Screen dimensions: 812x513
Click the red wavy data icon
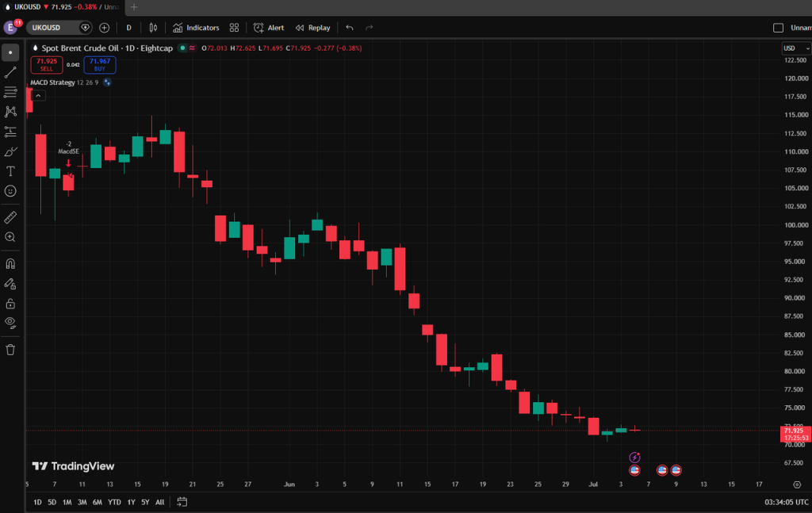(x=192, y=48)
